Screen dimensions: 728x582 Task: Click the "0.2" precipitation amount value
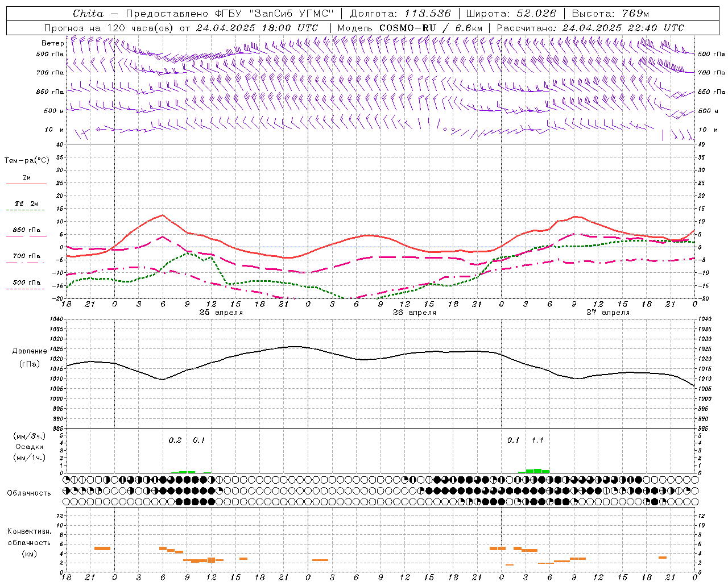click(x=175, y=440)
